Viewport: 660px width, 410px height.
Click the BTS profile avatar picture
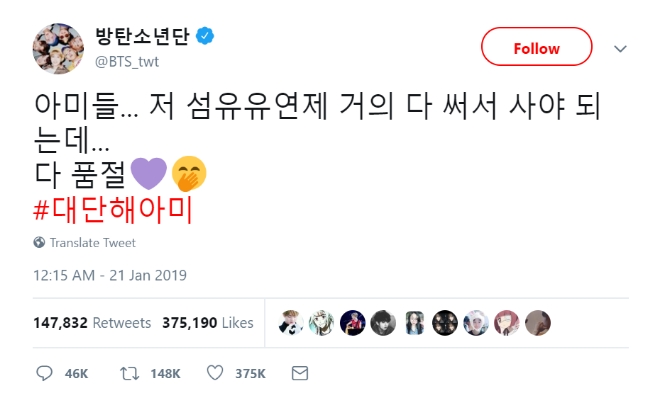coord(58,48)
